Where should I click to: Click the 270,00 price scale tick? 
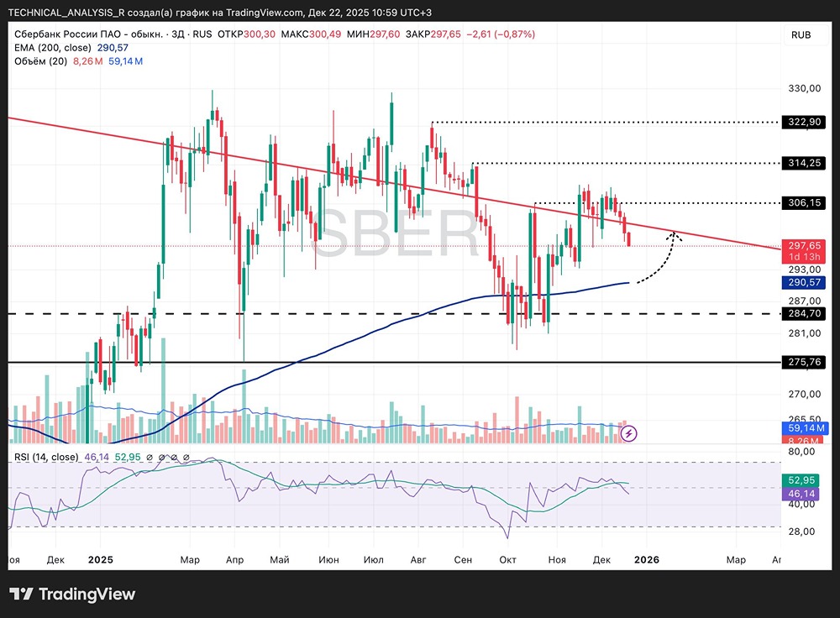[804, 394]
